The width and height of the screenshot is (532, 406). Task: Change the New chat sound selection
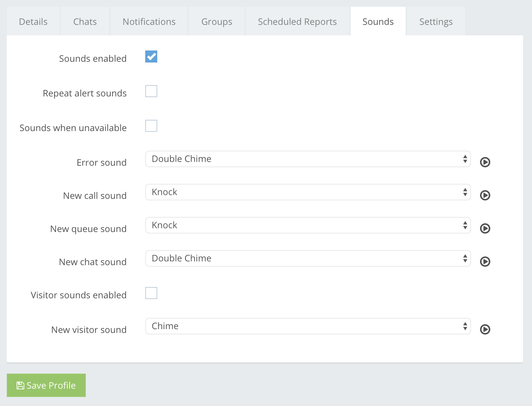(308, 259)
